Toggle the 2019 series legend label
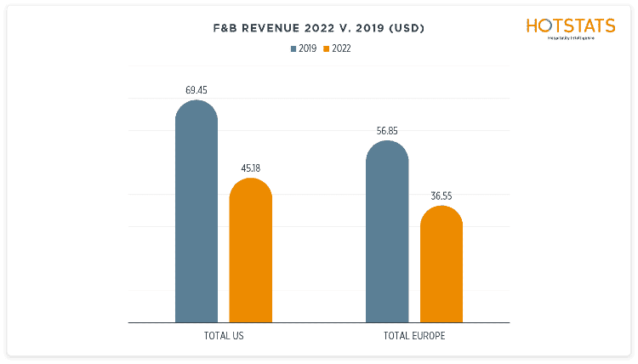638x364 pixels. click(x=307, y=48)
